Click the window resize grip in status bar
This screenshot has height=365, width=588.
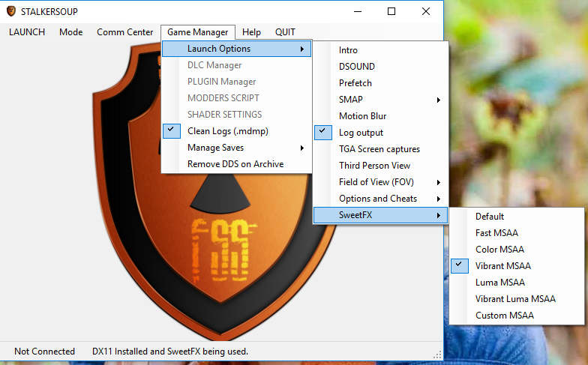coord(438,355)
